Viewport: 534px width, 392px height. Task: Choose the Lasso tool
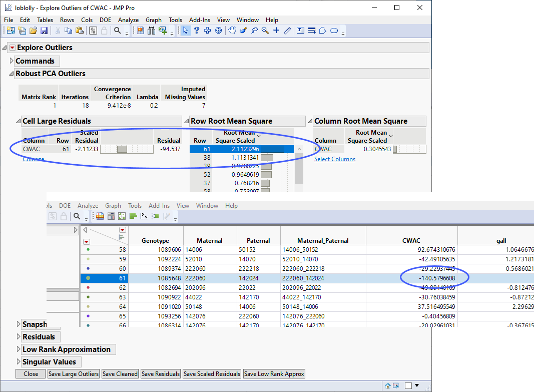point(254,31)
